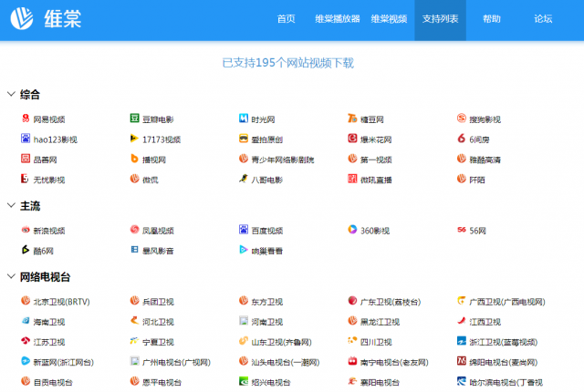The width and height of the screenshot is (584, 392).
Task: Open the 宁夏卫视 link
Action: click(x=158, y=342)
